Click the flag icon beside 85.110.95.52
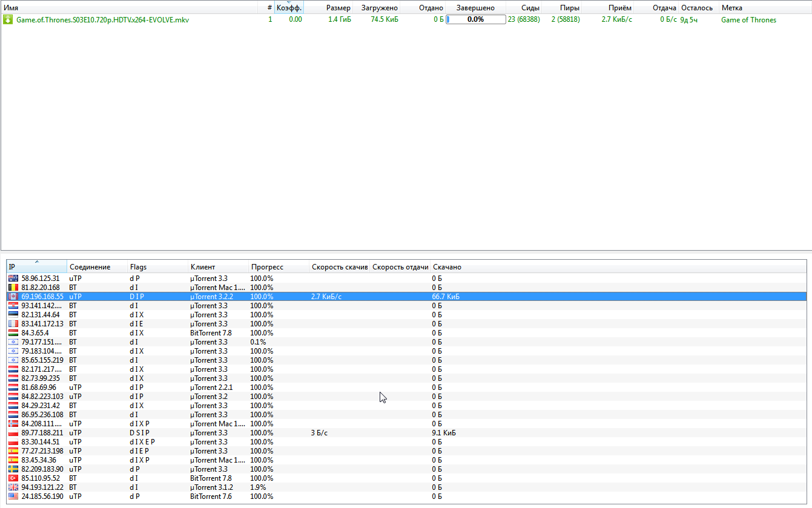This screenshot has width=812, height=508. [13, 478]
